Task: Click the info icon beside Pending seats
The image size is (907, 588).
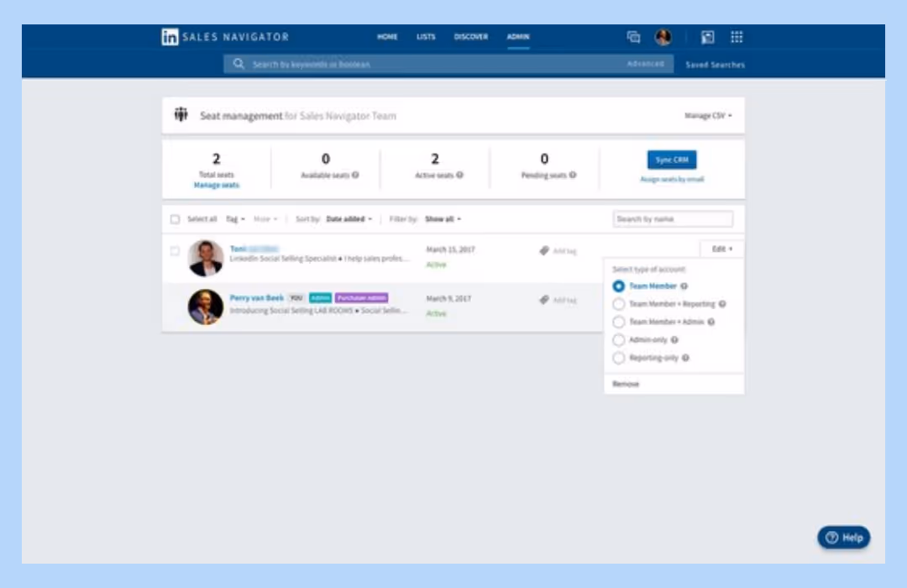Action: [573, 175]
